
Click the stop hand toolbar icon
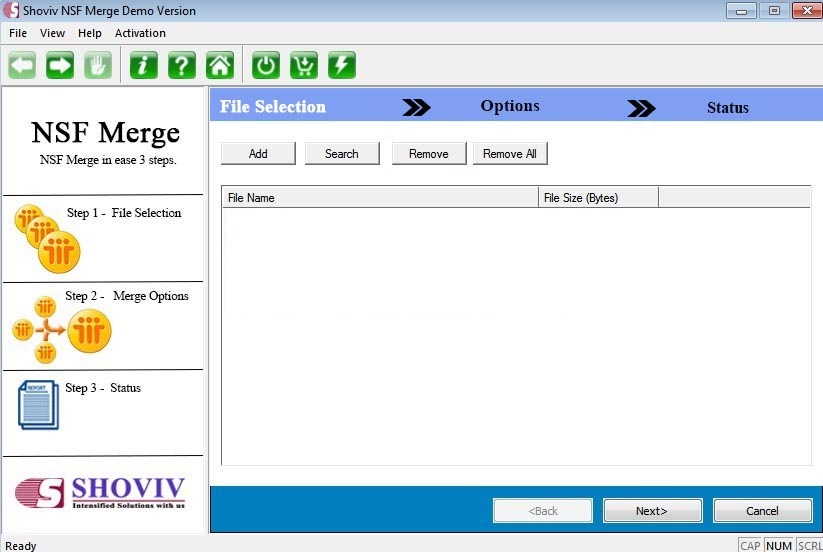point(98,66)
